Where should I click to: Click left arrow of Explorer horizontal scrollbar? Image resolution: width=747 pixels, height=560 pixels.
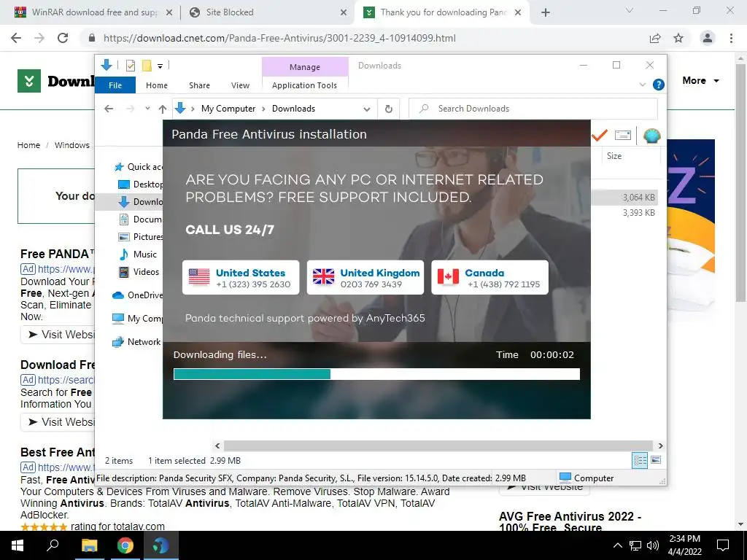point(217,446)
